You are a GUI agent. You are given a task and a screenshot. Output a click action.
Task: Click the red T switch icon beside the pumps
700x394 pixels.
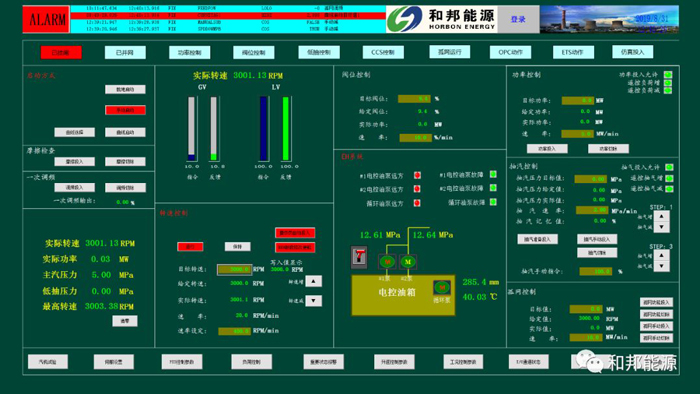359,257
